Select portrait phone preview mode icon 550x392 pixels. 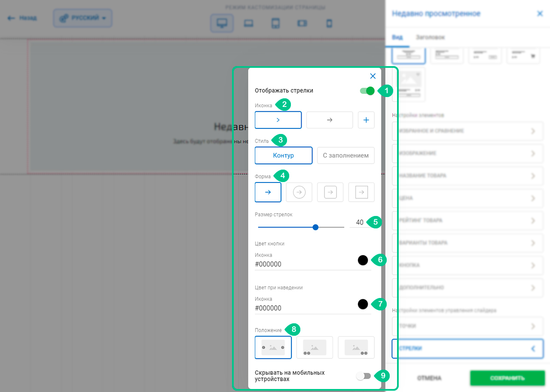pyautogui.click(x=330, y=24)
